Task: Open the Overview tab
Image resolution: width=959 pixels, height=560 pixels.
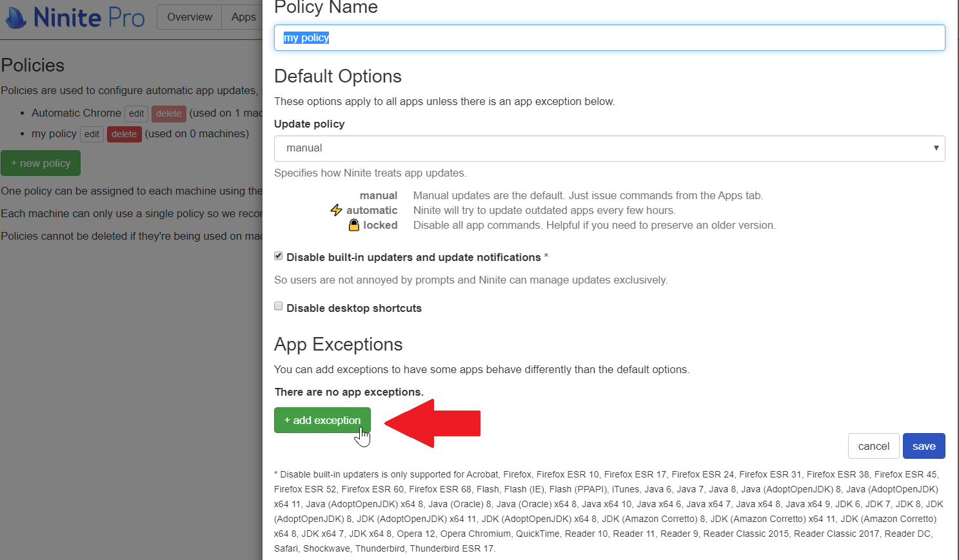Action: pos(190,17)
